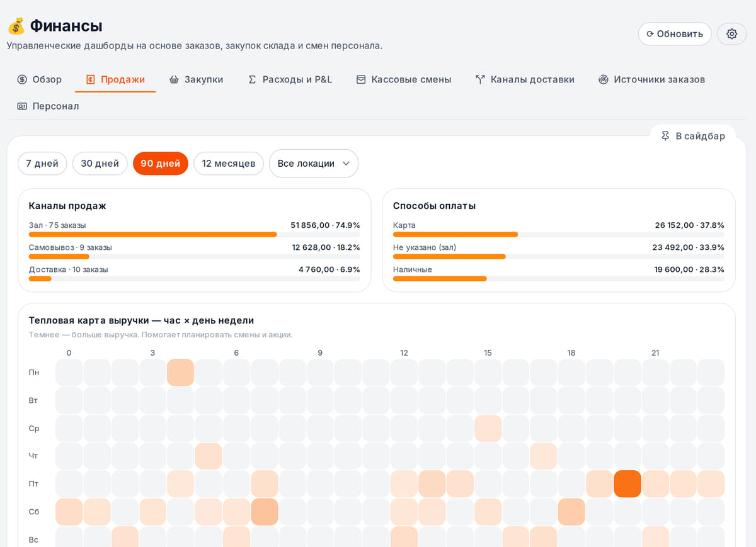Open the Все локации dropdown
The image size is (756, 547).
tap(314, 164)
